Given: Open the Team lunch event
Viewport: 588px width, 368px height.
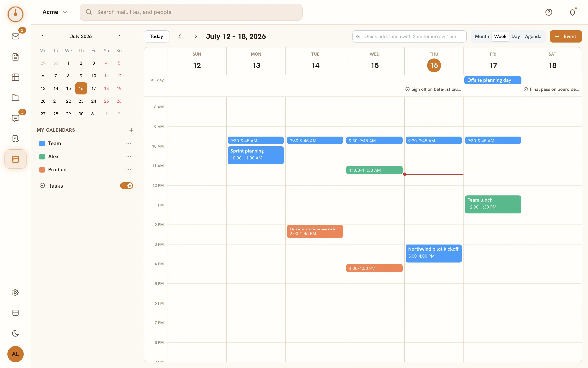Looking at the screenshot, I should [493, 204].
